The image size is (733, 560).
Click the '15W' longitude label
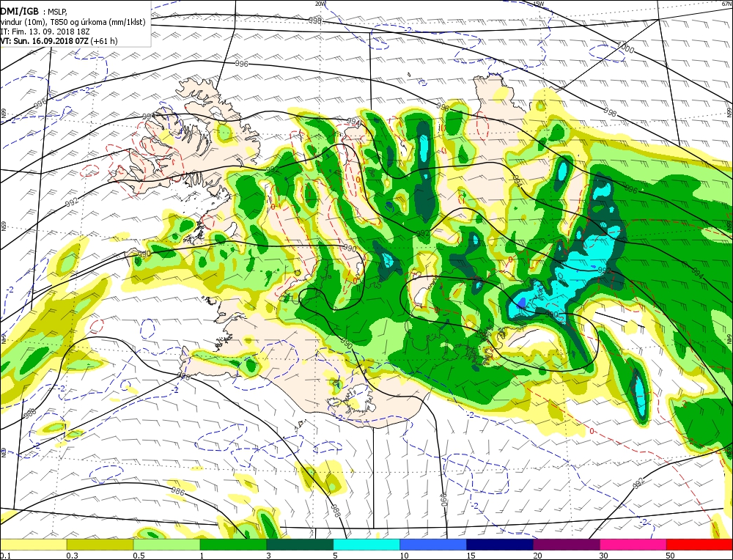point(539,3)
